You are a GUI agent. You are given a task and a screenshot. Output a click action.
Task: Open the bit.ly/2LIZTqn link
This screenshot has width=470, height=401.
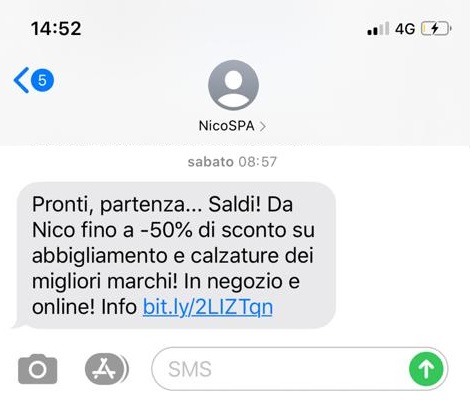click(208, 307)
